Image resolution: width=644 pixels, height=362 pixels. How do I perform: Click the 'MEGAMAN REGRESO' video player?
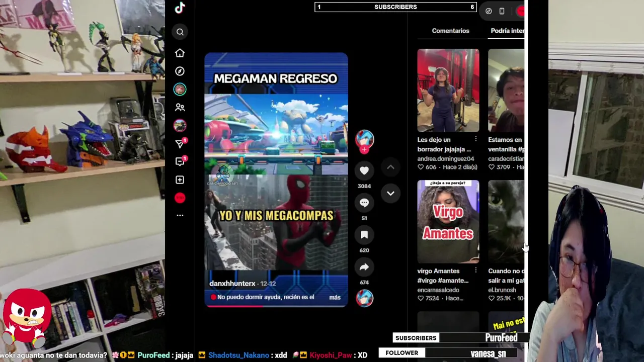pos(276,179)
